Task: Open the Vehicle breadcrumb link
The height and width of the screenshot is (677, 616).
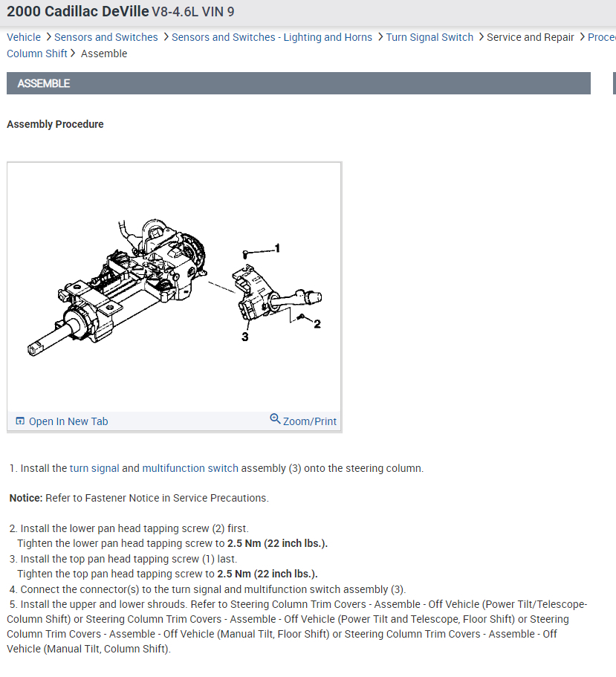Action: (24, 38)
